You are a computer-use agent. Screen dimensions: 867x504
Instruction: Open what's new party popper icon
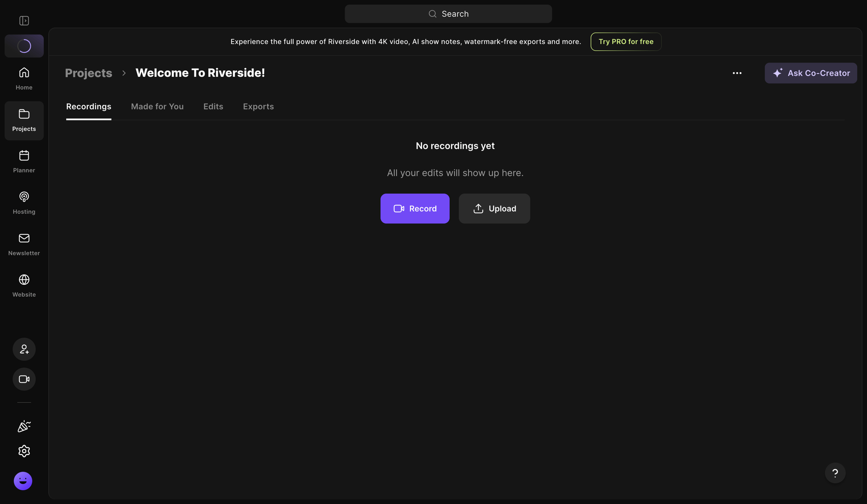pyautogui.click(x=24, y=426)
